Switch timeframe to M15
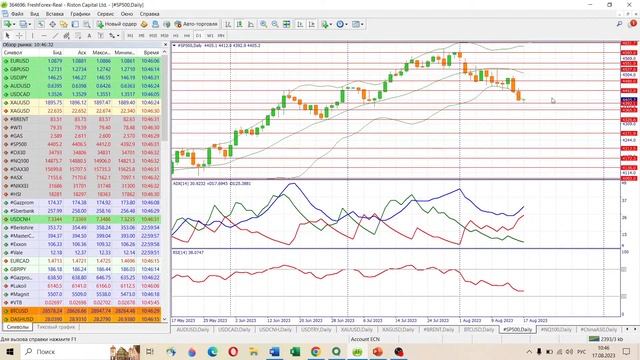Image resolution: width=640 pixels, height=360 pixels. 153,36
